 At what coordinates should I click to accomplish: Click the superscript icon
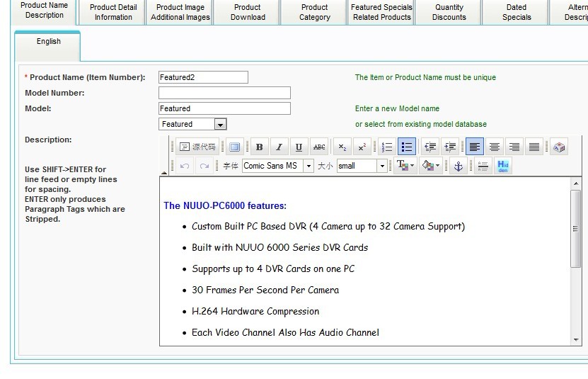click(362, 147)
